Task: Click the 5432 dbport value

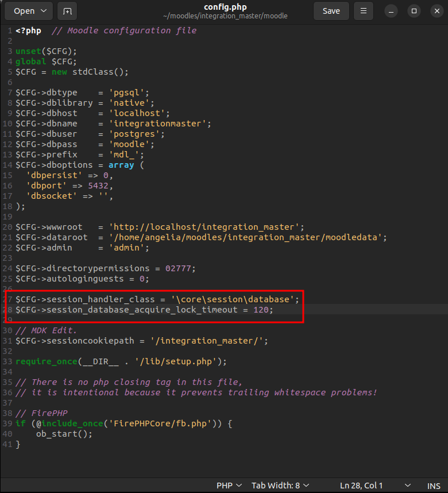Action: click(x=98, y=186)
